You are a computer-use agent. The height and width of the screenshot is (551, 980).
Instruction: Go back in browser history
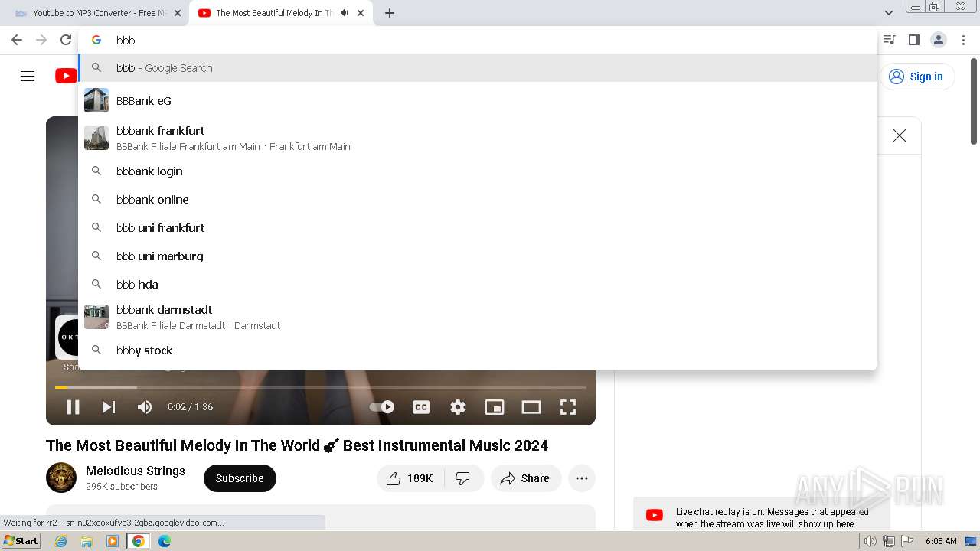coord(17,40)
